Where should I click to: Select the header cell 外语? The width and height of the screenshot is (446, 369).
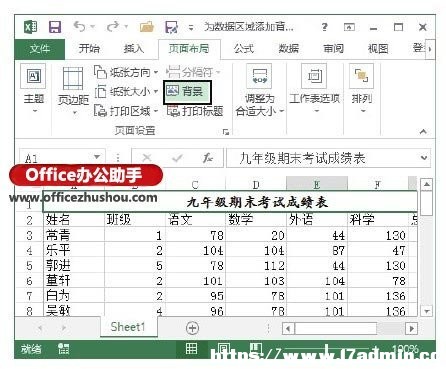tap(317, 220)
